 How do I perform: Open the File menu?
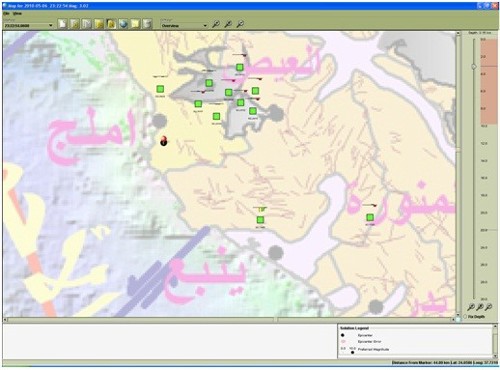click(x=6, y=14)
